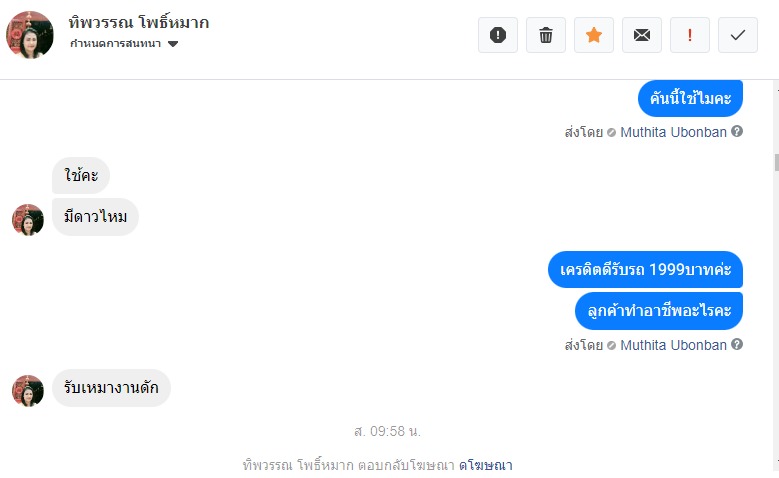Click customer name ทิพวรรณ โพธิ์หมาก in header
The image size is (779, 478).
tap(139, 22)
